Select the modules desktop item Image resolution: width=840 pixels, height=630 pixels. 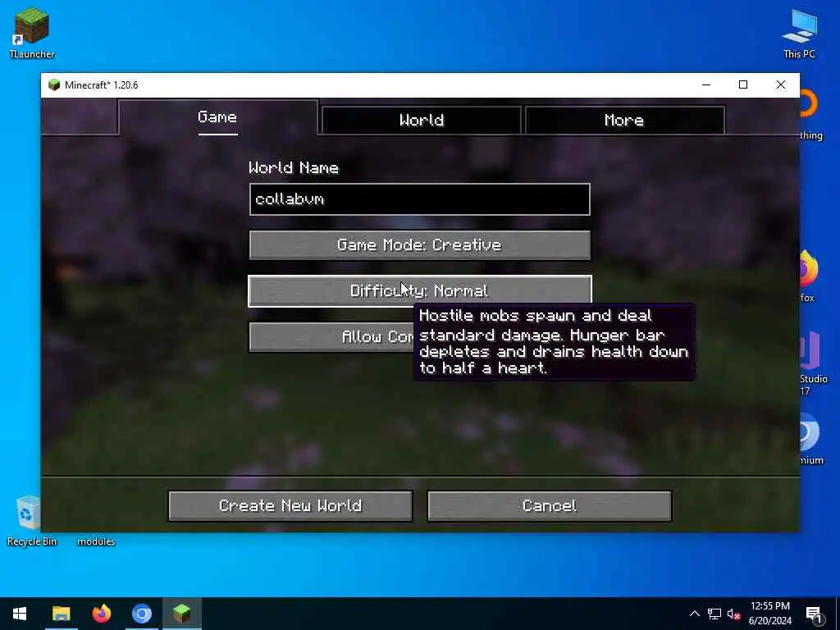pos(96,541)
